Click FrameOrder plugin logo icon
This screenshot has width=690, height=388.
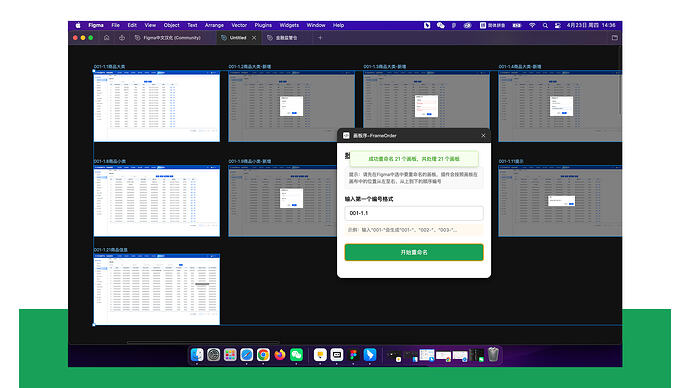point(346,135)
